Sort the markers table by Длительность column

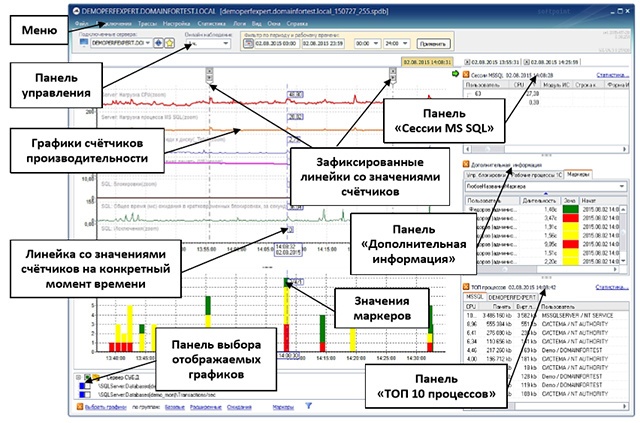click(539, 200)
